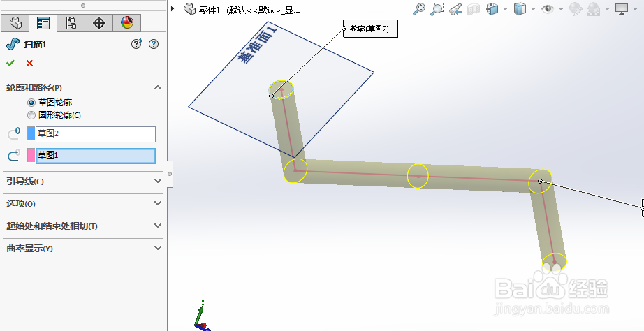Open the detailed help icon with star
Screen dimensions: 644x331
(137, 44)
